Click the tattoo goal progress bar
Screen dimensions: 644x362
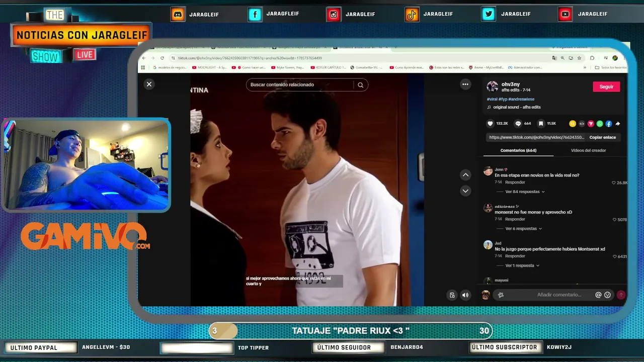click(351, 331)
